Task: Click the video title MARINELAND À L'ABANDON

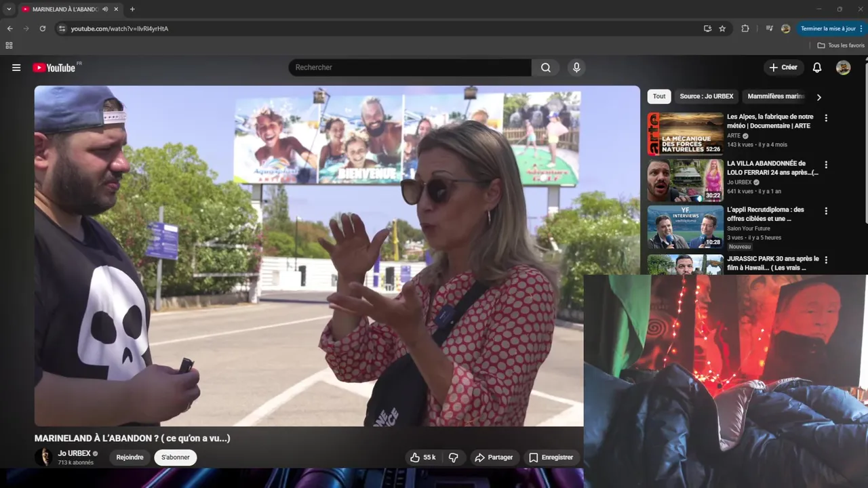Action: tap(132, 439)
